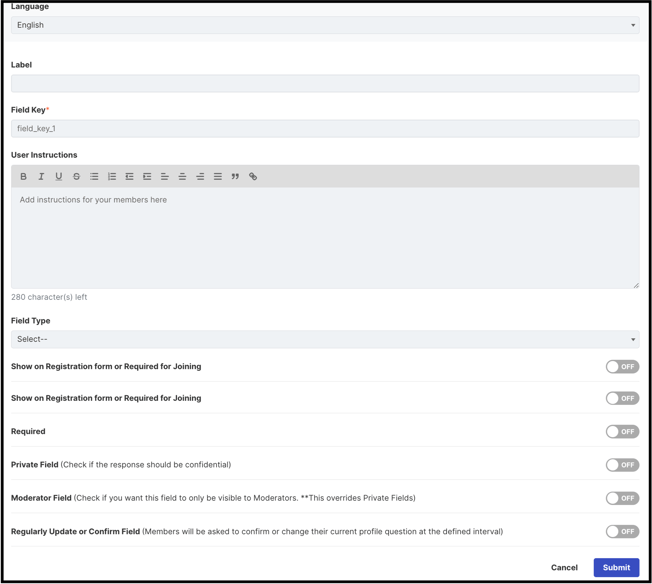Focus the Label text input
Image resolution: width=652 pixels, height=584 pixels.
coord(325,83)
